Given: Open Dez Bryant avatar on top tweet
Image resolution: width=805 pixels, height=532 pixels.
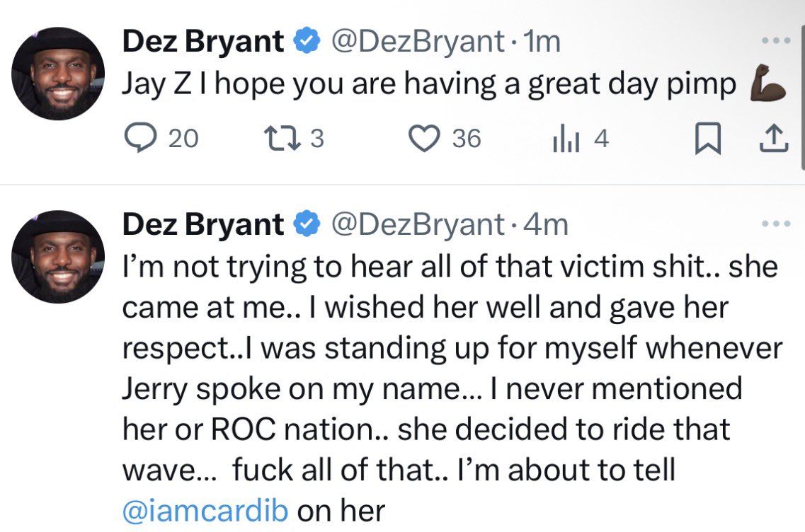Looking at the screenshot, I should point(58,74).
